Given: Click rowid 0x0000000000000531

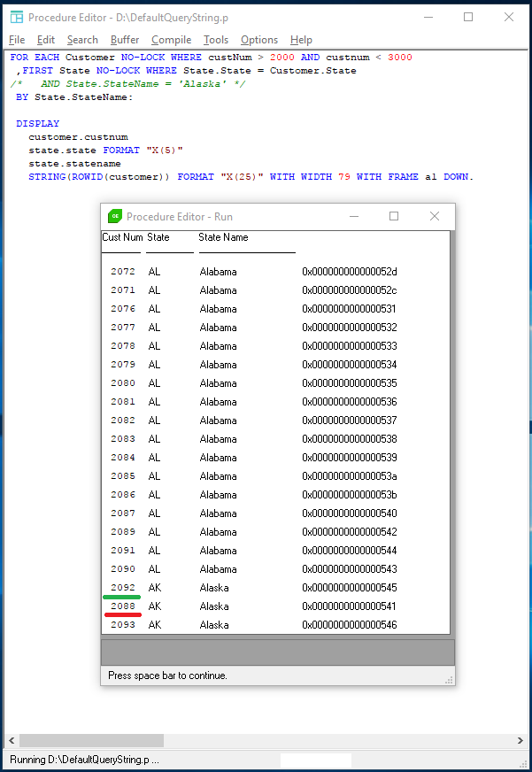Looking at the screenshot, I should (x=350, y=309).
